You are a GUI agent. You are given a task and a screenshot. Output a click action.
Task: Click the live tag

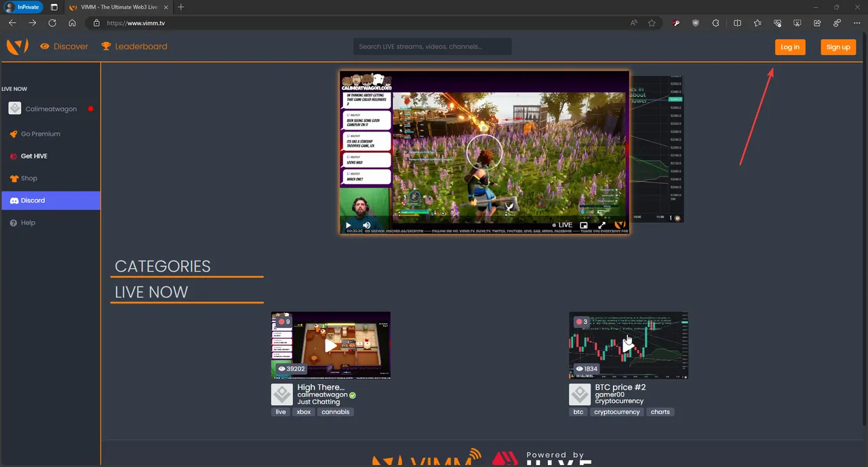coord(281,412)
